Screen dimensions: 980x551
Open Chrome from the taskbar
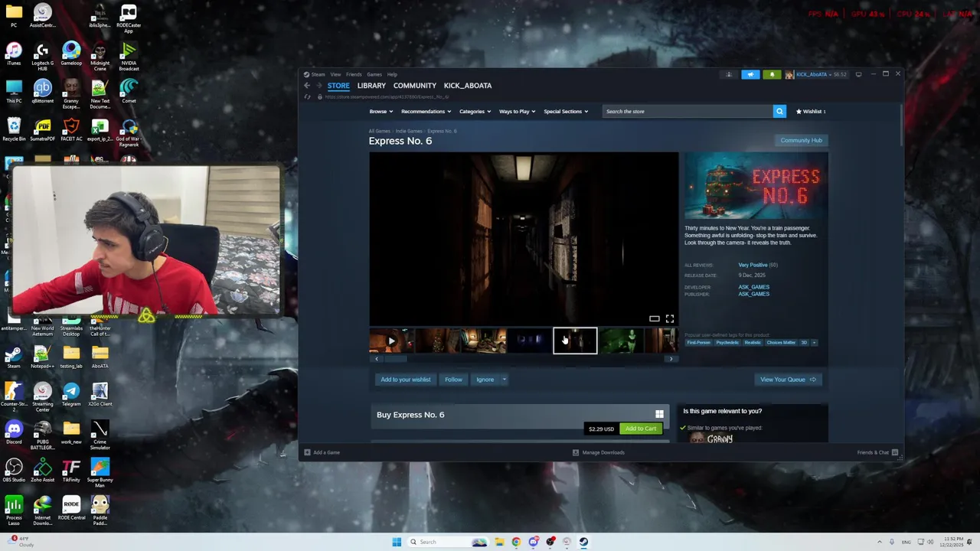(516, 542)
